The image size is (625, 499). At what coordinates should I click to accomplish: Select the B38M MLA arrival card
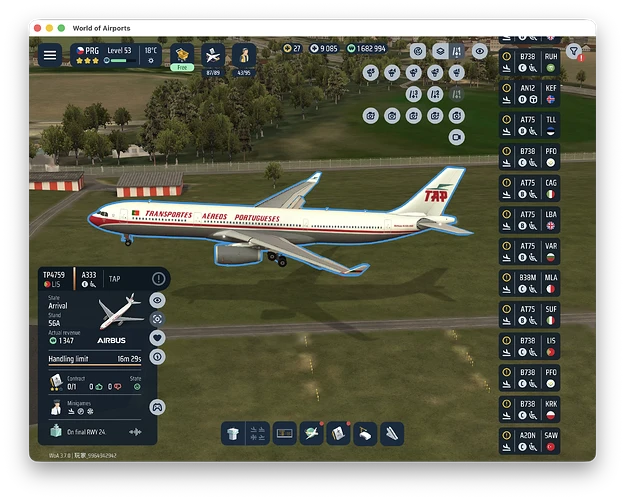(x=529, y=283)
